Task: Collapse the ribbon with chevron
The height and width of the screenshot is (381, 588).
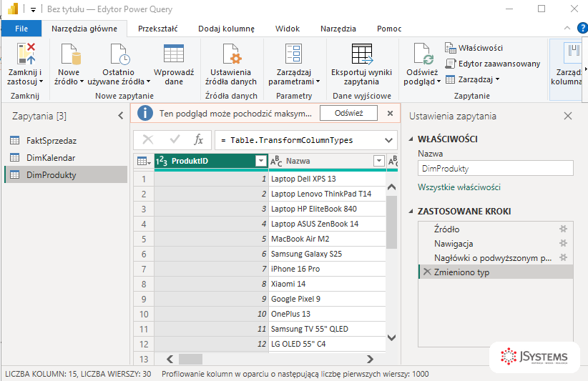Action: 567,28
